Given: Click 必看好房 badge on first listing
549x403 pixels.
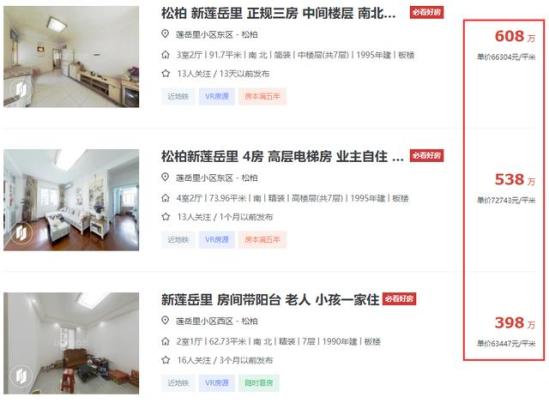Looking at the screenshot, I should click(x=427, y=12).
